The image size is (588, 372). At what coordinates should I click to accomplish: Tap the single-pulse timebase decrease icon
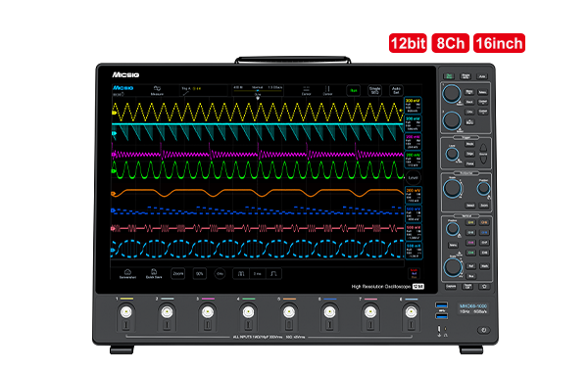273,274
